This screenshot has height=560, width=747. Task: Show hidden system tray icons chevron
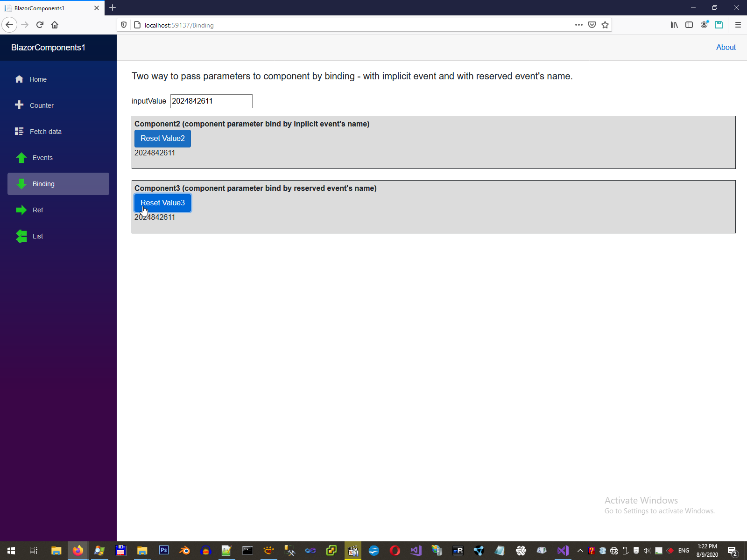[x=580, y=551]
